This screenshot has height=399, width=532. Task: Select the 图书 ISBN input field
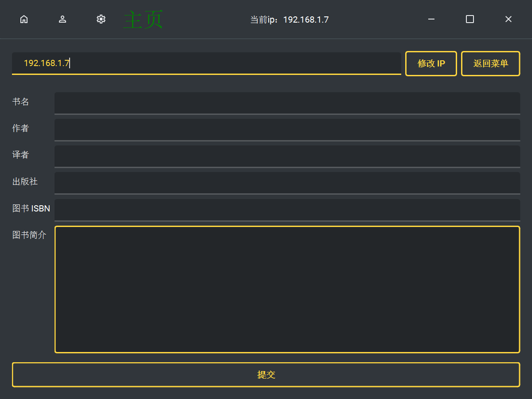[x=287, y=209]
